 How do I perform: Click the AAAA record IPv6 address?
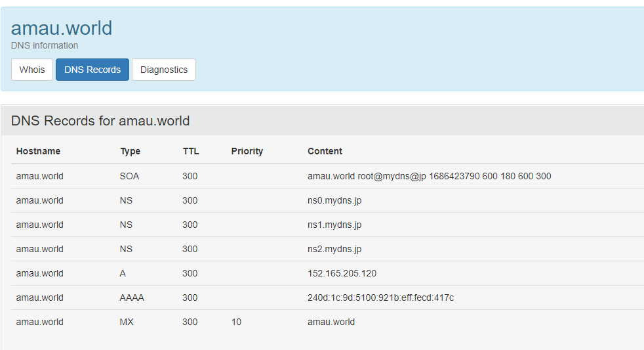(380, 297)
